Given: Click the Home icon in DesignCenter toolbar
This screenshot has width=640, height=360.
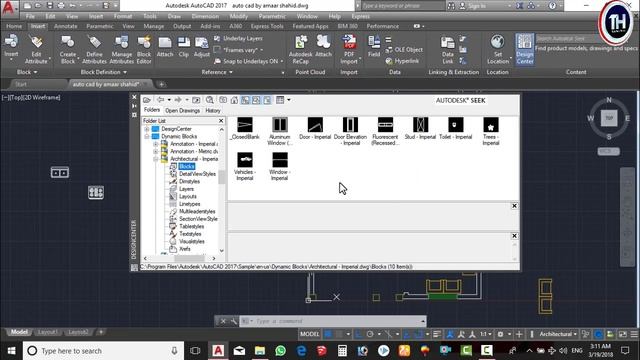Looking at the screenshot, I should pyautogui.click(x=234, y=100).
